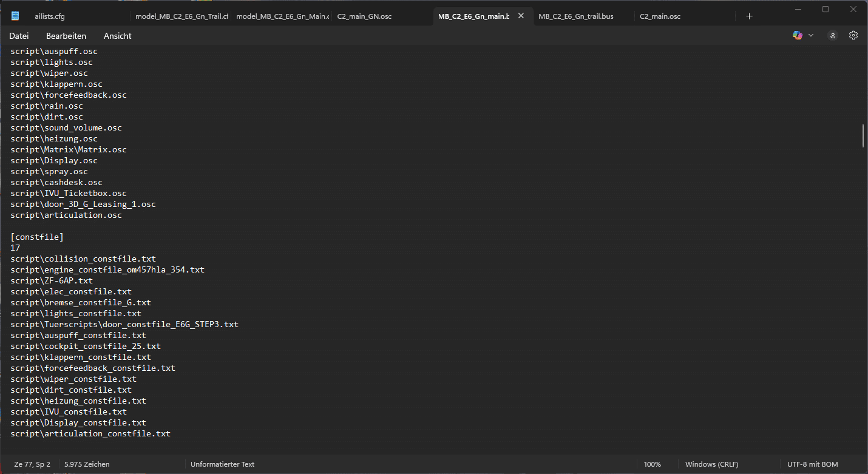Switch to the ailists.cfg tab
This screenshot has height=474, width=868.
[50, 16]
